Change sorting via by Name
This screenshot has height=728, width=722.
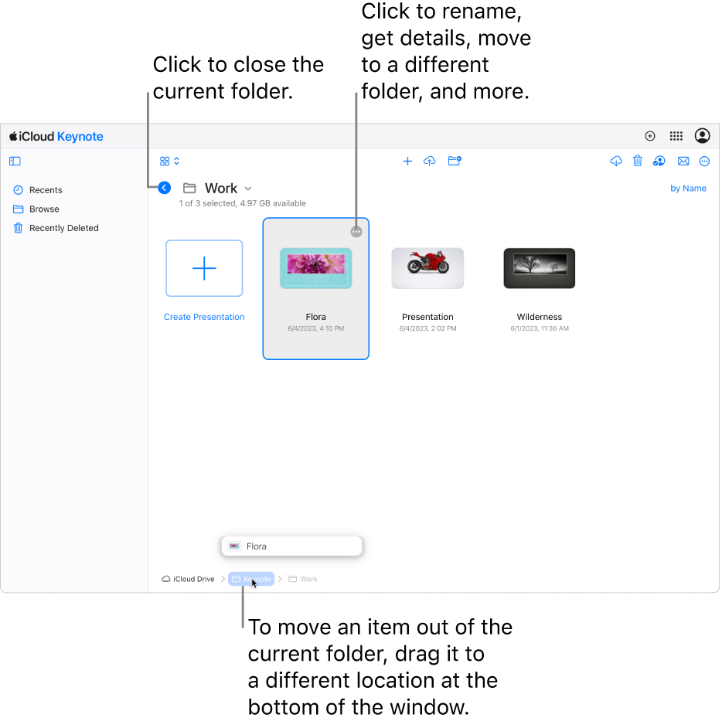tap(688, 188)
